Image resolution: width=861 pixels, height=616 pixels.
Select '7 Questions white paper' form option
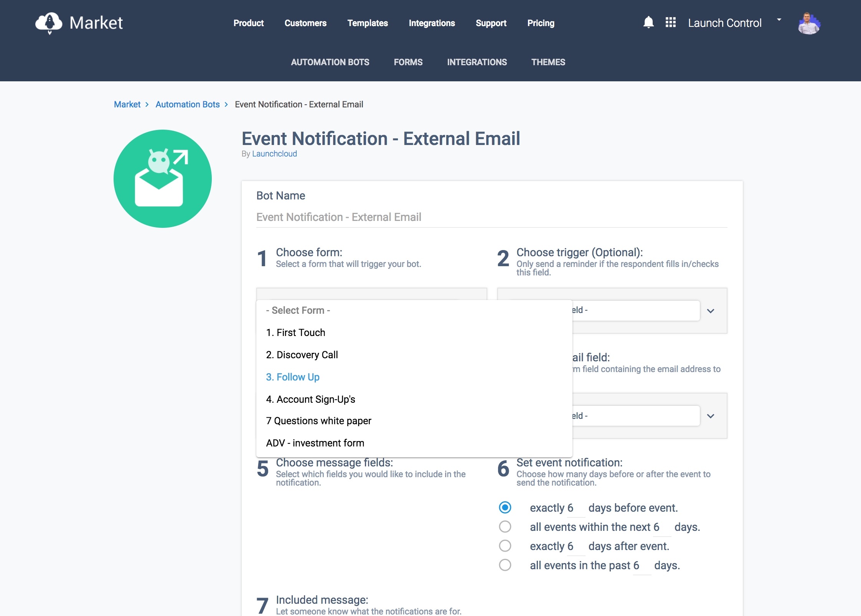point(318,420)
